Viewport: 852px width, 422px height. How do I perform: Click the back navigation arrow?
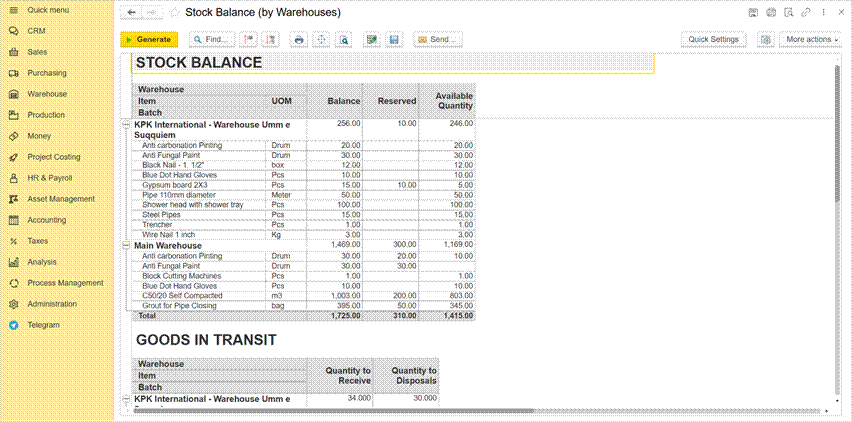pyautogui.click(x=132, y=13)
